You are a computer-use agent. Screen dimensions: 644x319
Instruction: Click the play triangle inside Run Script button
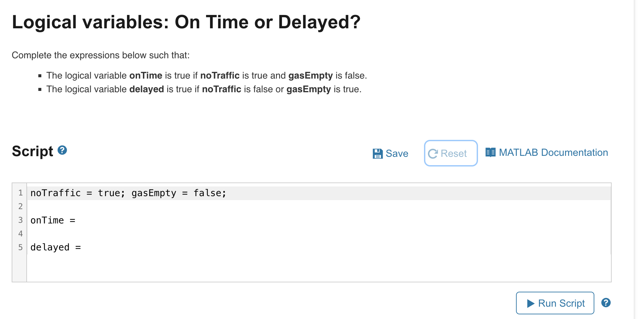531,303
